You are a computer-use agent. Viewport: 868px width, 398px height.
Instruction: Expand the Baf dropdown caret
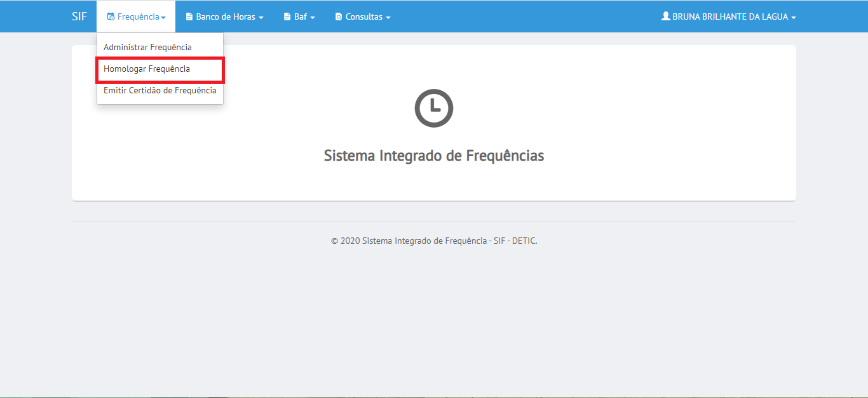313,18
